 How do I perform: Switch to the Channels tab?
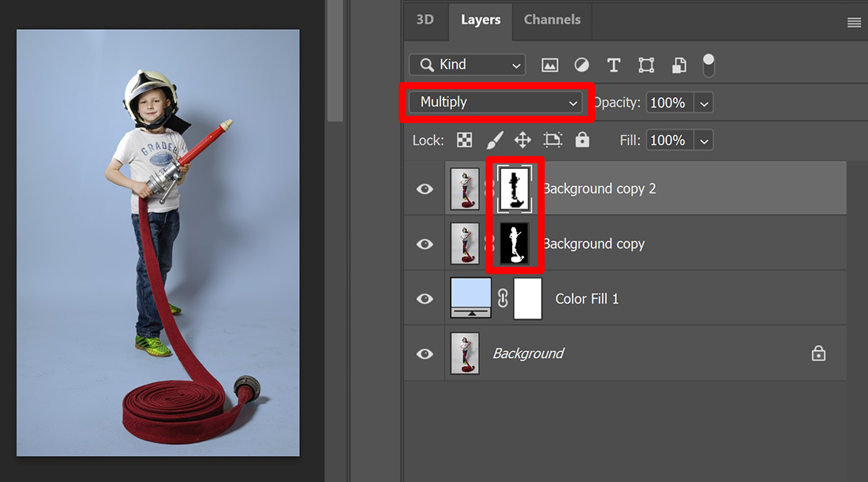(x=552, y=21)
